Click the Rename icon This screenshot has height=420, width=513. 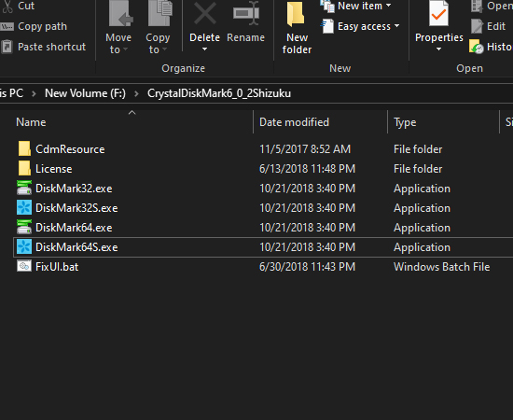[246, 13]
